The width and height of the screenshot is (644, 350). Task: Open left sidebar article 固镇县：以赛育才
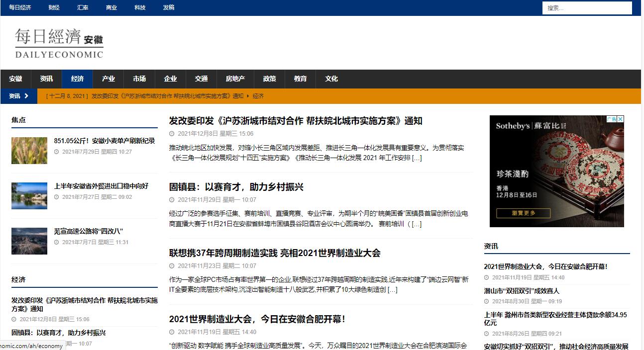click(x=59, y=333)
